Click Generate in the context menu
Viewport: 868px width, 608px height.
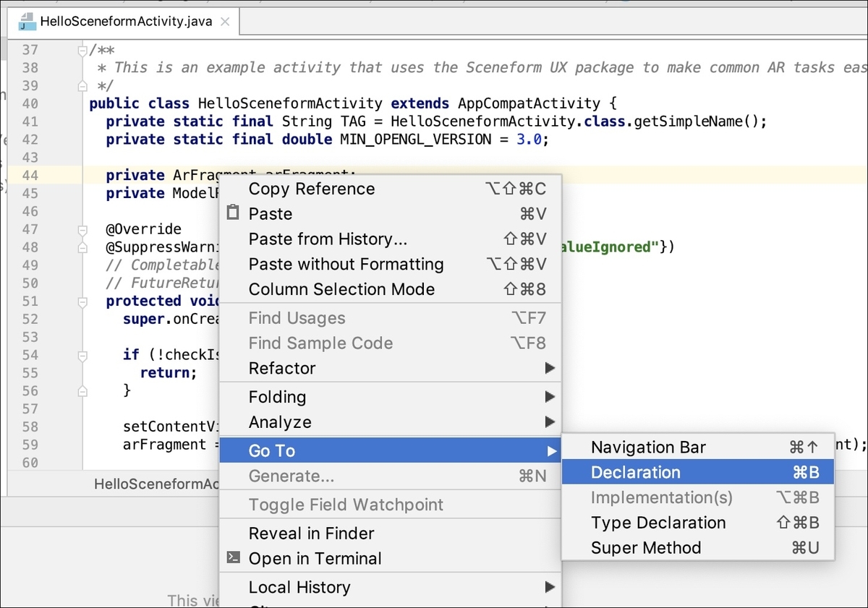(288, 476)
